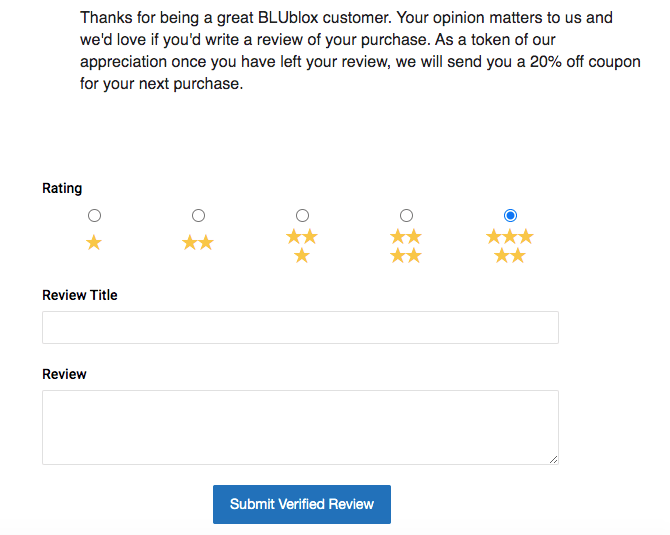Click the Rating field label

click(62, 188)
